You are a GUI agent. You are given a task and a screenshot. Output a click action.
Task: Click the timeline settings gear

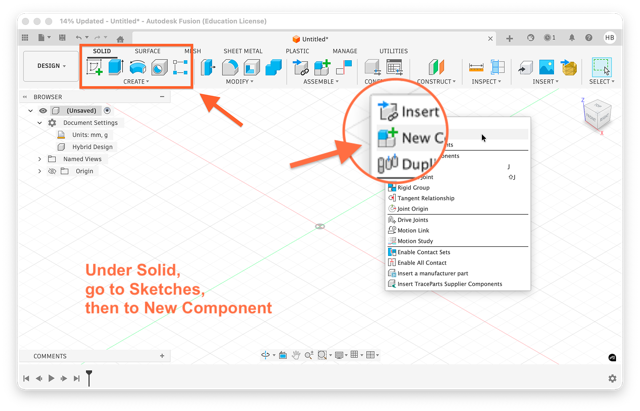click(612, 378)
